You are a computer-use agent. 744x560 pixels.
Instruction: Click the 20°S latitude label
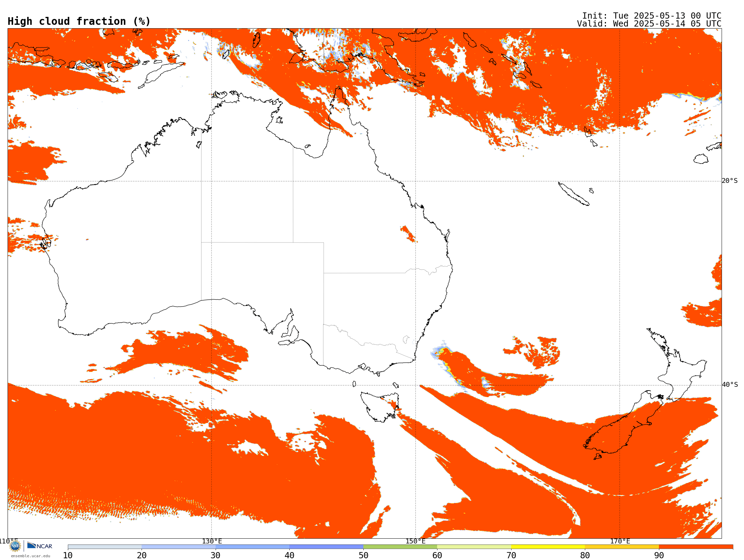(730, 181)
